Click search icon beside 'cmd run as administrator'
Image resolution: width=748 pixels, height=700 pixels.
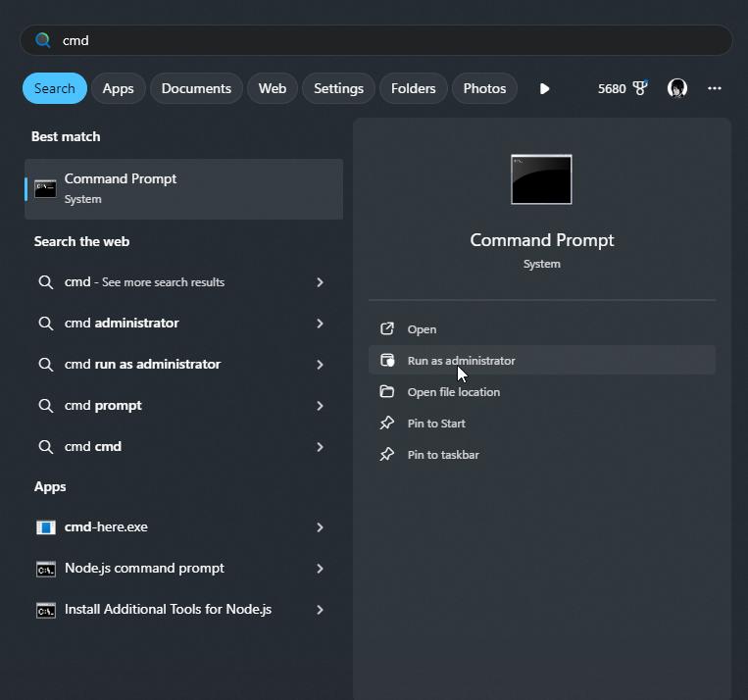pos(46,365)
